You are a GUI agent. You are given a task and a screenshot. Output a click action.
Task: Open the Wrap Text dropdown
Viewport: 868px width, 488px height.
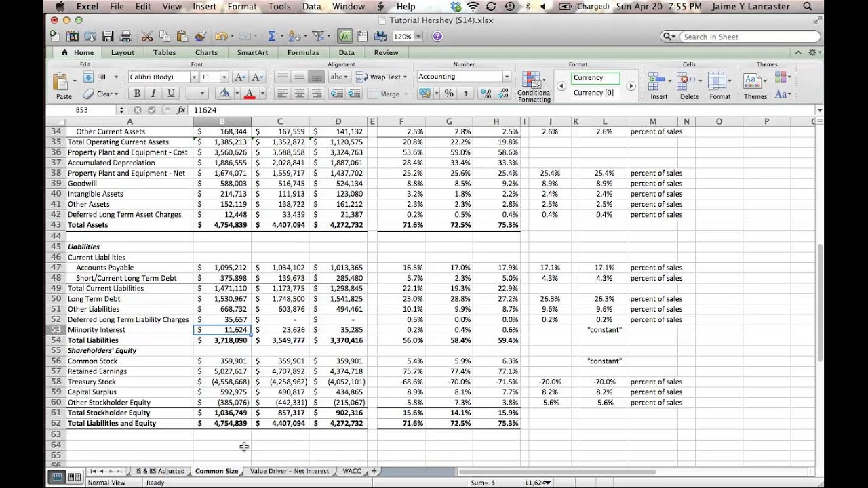point(405,77)
